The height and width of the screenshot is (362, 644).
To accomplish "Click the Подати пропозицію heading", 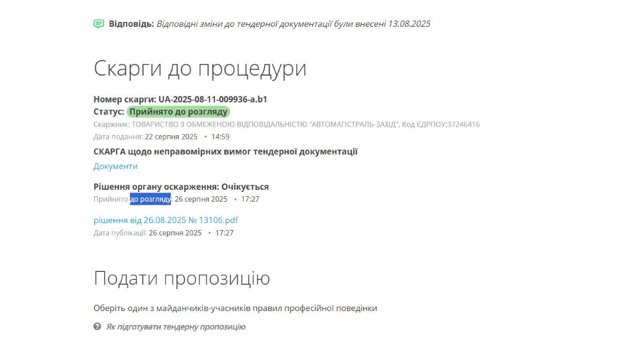I will click(181, 278).
